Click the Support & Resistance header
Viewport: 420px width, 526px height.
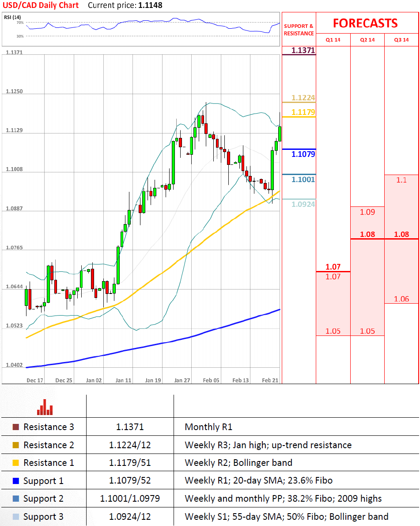299,30
